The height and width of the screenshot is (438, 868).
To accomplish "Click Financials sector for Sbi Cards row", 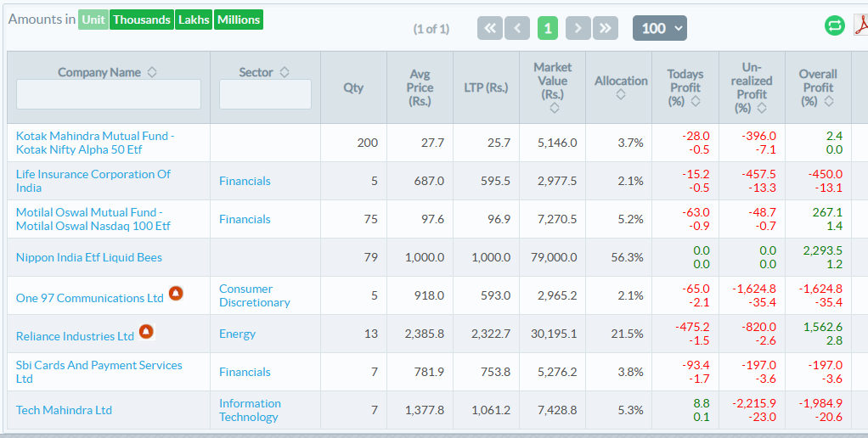I will [x=245, y=372].
